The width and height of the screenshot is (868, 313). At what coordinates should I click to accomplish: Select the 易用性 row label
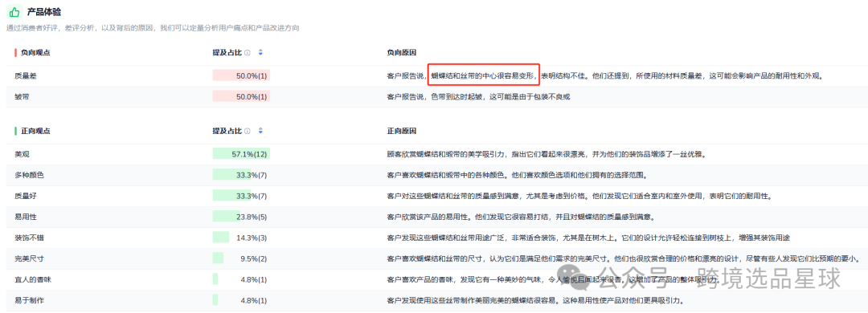[26, 217]
